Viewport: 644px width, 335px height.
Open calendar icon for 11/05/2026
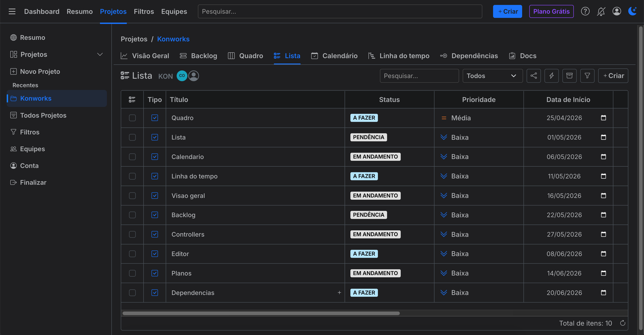pos(603,176)
